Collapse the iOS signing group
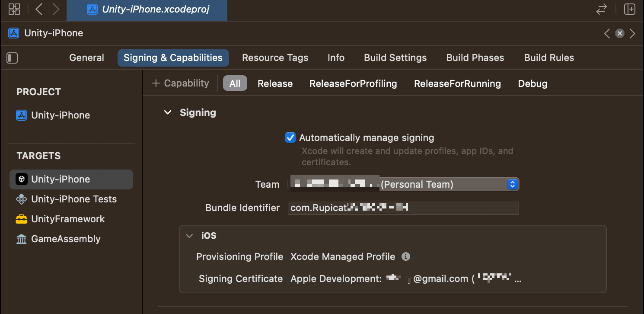Viewport: 644px width, 314px height. point(189,236)
